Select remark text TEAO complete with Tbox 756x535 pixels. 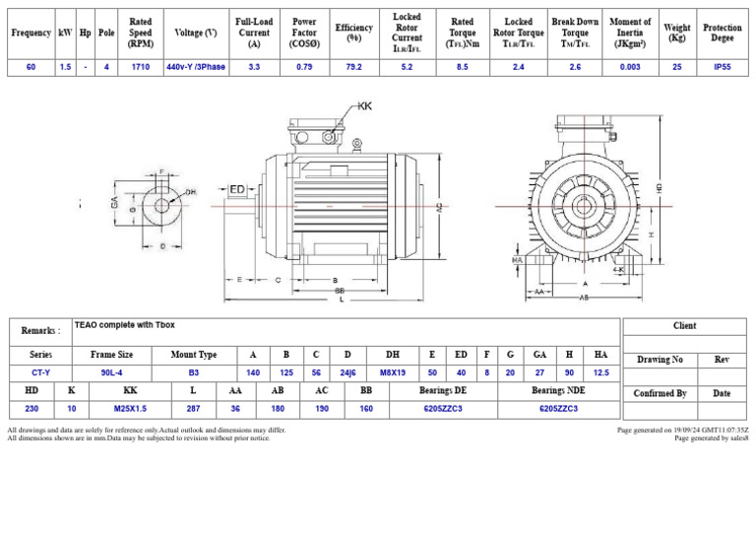[124, 325]
